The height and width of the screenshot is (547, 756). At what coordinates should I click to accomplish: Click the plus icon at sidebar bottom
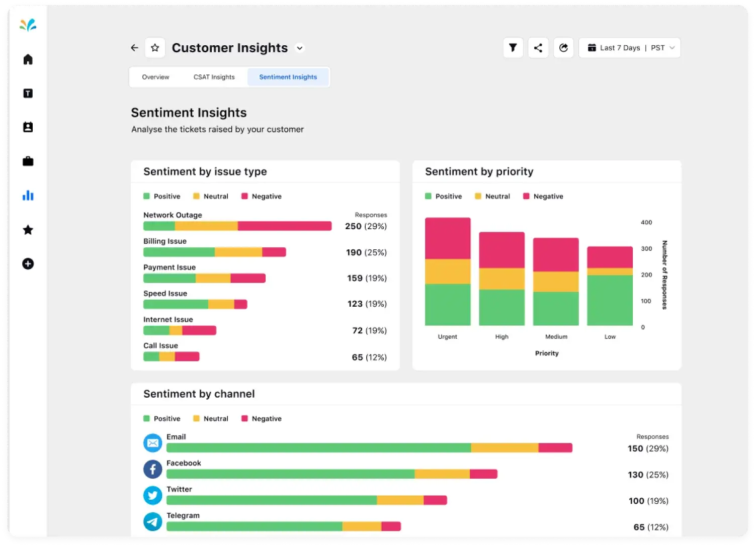(x=28, y=263)
